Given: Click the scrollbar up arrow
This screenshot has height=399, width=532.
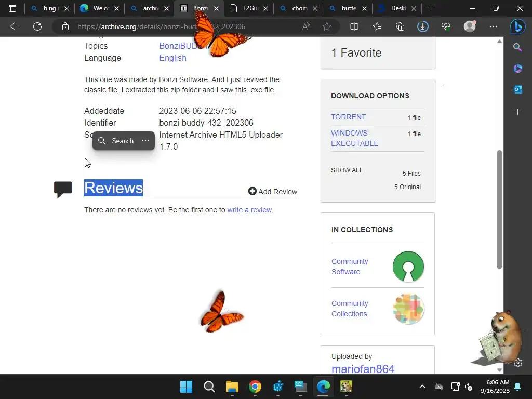Looking at the screenshot, I should point(499,42).
